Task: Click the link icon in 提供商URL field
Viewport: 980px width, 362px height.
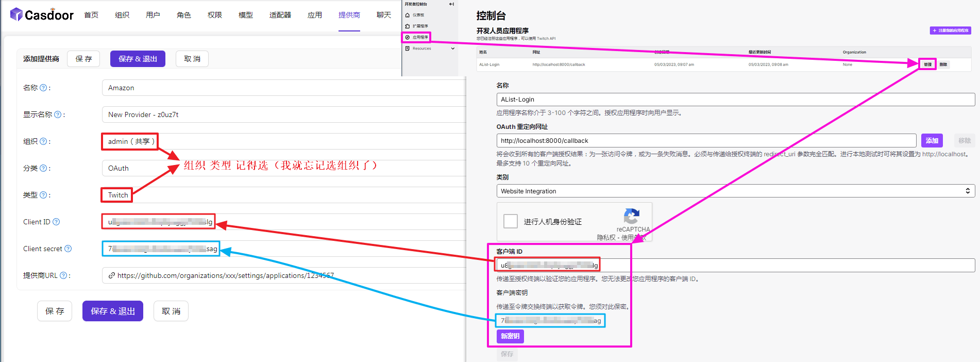Action: [x=111, y=275]
